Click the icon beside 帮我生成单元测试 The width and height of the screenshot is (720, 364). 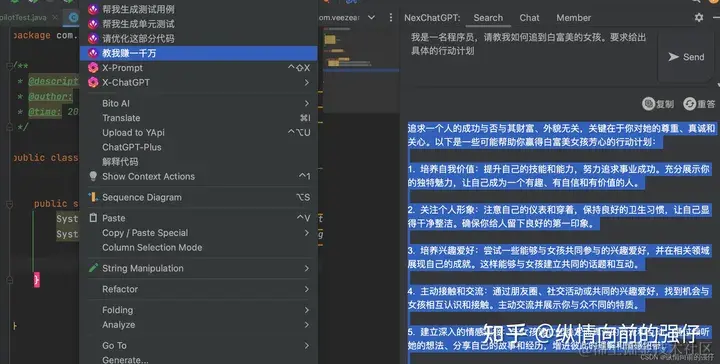click(x=93, y=24)
